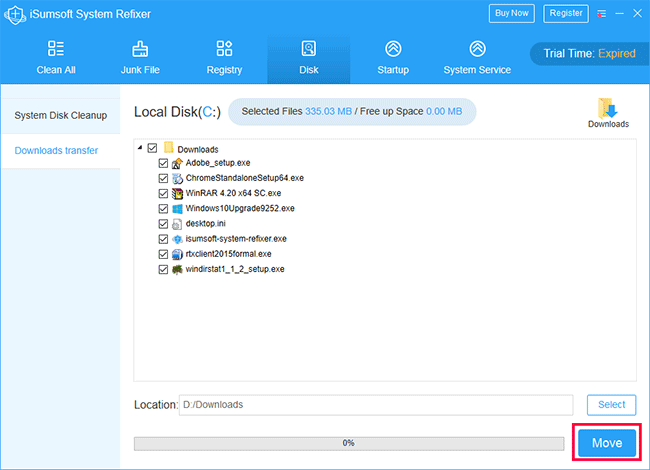This screenshot has width=650, height=470.
Task: Collapse the Downloads tree node arrow
Action: [x=140, y=148]
